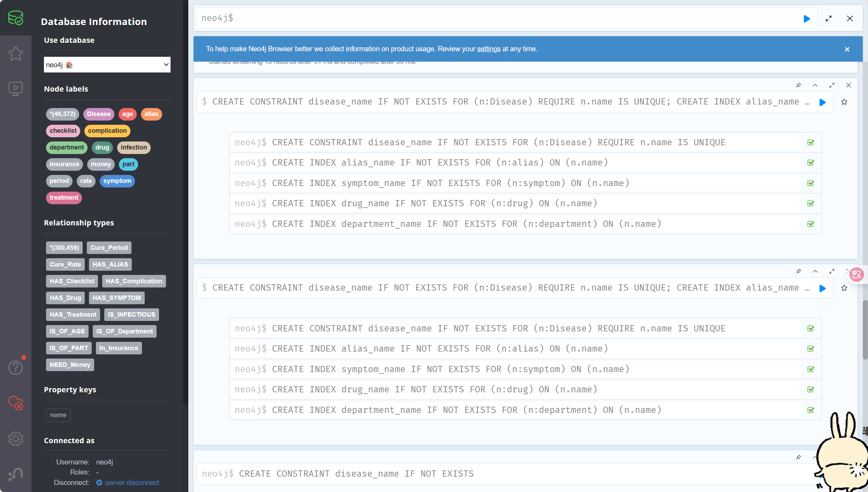Run the query in the top editor
This screenshot has height=492, width=868.
point(807,19)
